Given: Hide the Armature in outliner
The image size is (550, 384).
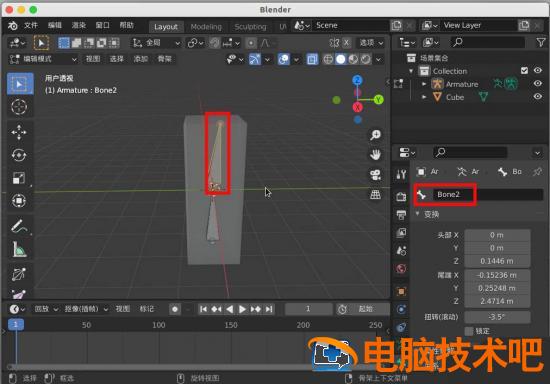Looking at the screenshot, I should [537, 84].
